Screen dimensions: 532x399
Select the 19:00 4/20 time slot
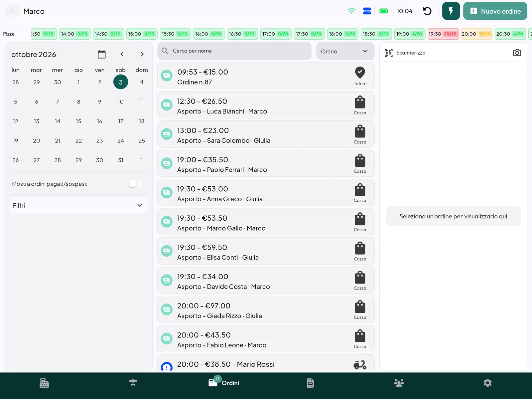pos(410,34)
